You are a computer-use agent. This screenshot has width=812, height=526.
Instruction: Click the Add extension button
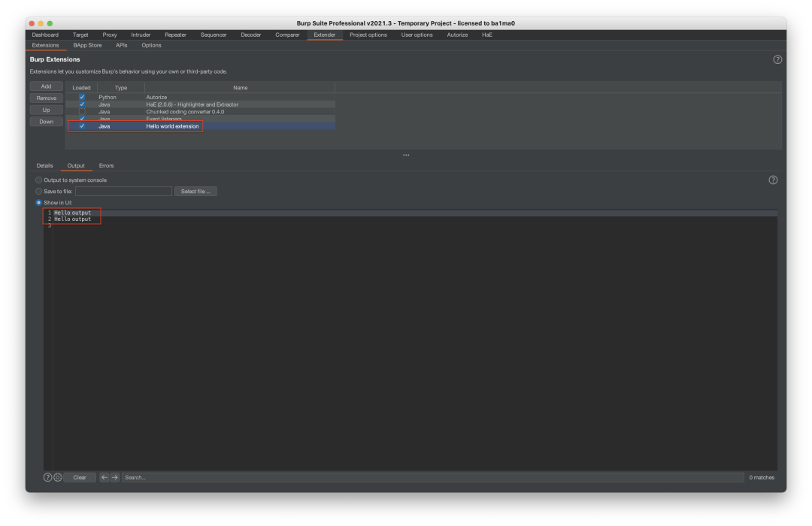click(x=47, y=86)
